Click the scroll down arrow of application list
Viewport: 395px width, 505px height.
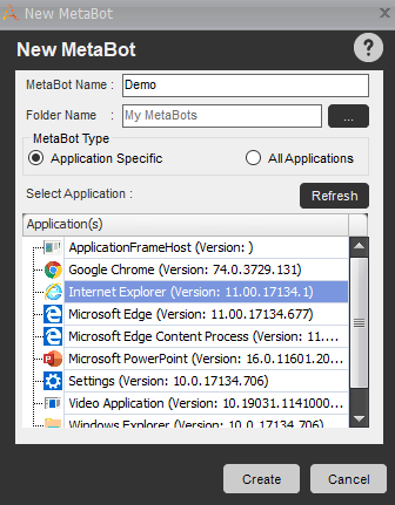tap(359, 418)
